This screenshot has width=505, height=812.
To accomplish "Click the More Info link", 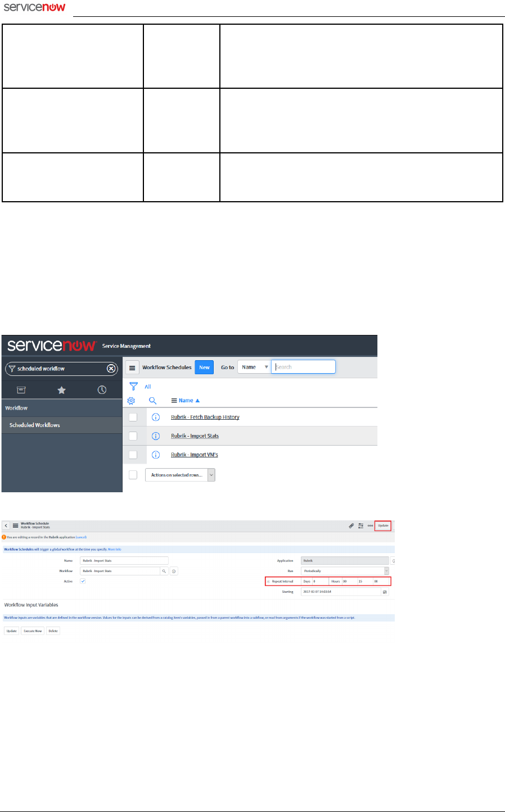I will [x=114, y=550].
